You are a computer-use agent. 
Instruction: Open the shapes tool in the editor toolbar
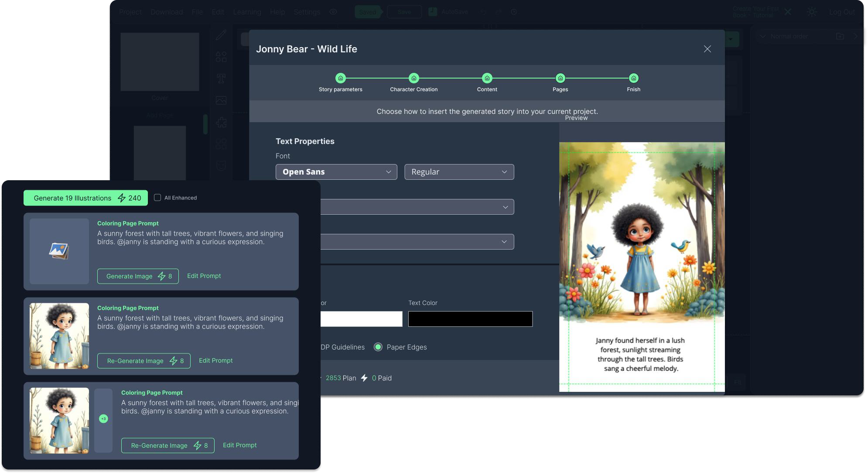[x=221, y=57]
